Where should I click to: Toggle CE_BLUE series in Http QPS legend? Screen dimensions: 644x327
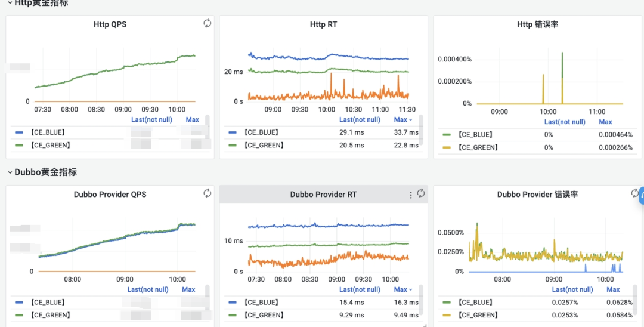coord(48,132)
